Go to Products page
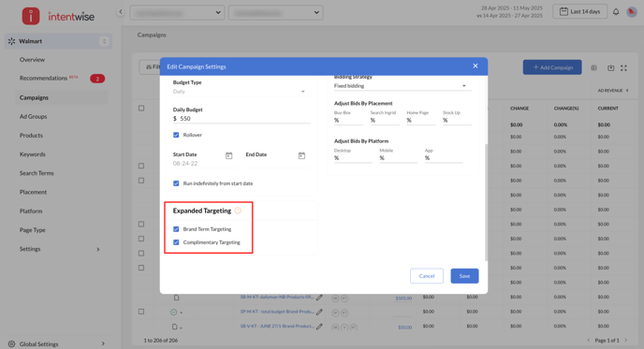The image size is (644, 349). 31,136
